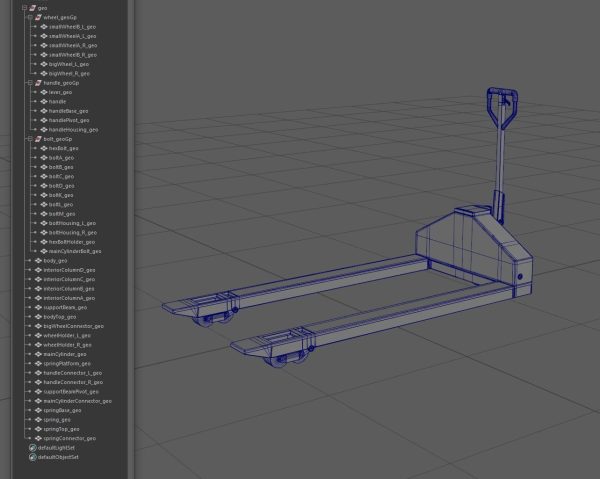The image size is (600, 479).
Task: Click the mesh icon of supportBeam_geo
Action: click(x=38, y=307)
